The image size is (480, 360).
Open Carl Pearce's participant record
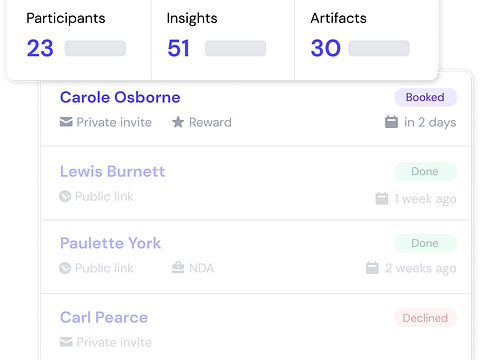click(104, 317)
